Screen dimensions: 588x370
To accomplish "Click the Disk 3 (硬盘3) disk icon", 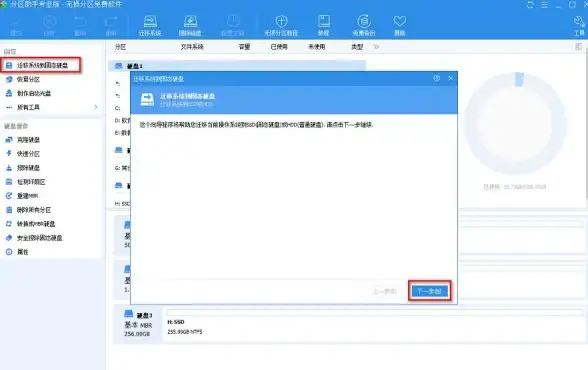I will tap(129, 313).
